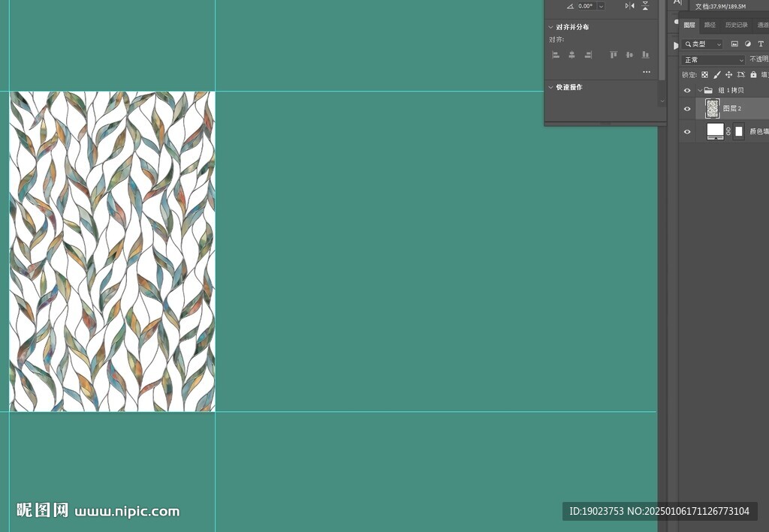Align horizontal centers in 对齐 section
The height and width of the screenshot is (532, 769).
(571, 55)
